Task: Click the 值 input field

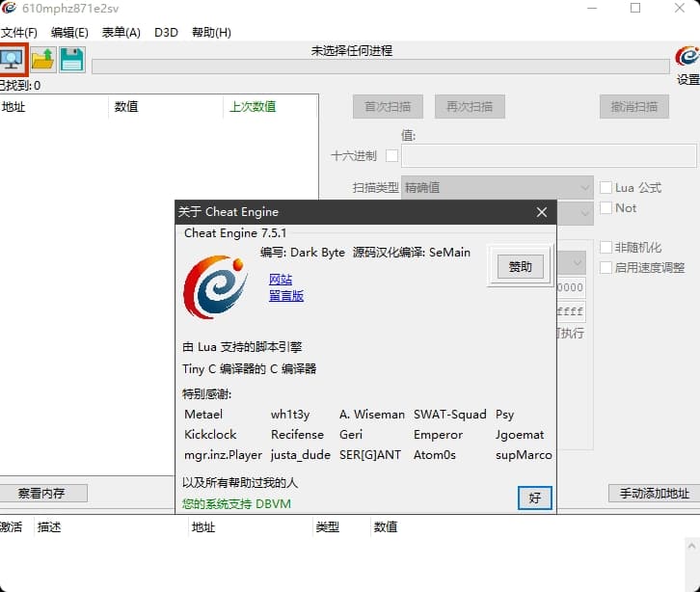Action: (x=549, y=156)
